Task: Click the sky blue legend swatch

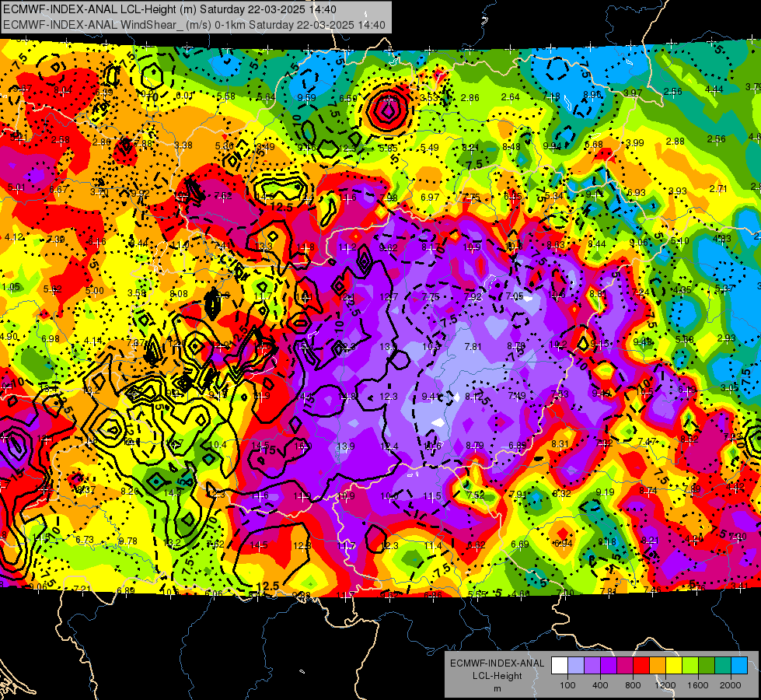Action: pos(739,666)
